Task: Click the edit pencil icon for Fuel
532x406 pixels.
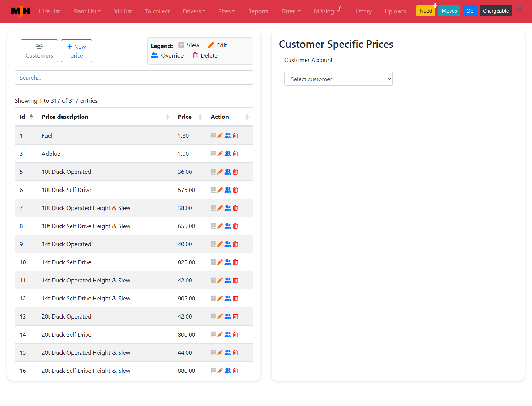Action: point(220,135)
